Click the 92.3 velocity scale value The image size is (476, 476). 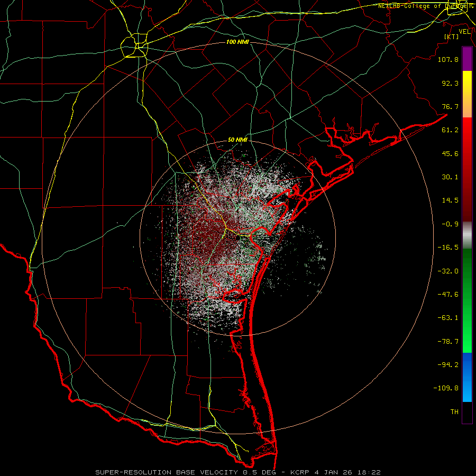pos(450,83)
